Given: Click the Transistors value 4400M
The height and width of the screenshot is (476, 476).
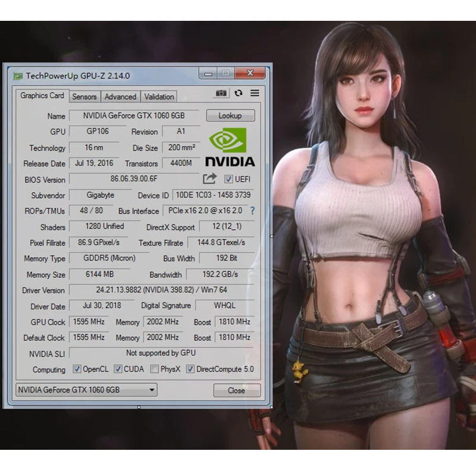Looking at the screenshot, I should pyautogui.click(x=181, y=163).
